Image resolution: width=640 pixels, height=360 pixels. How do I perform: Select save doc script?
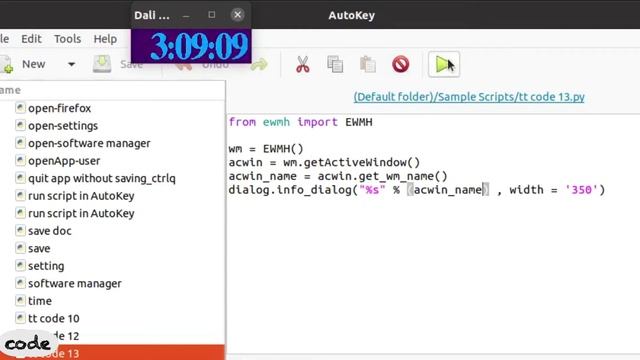coord(50,231)
